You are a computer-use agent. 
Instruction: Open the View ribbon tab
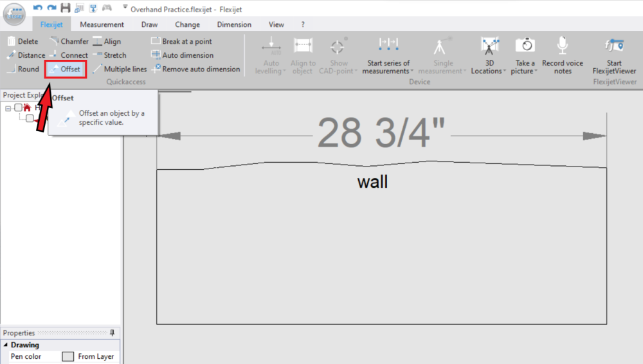276,24
